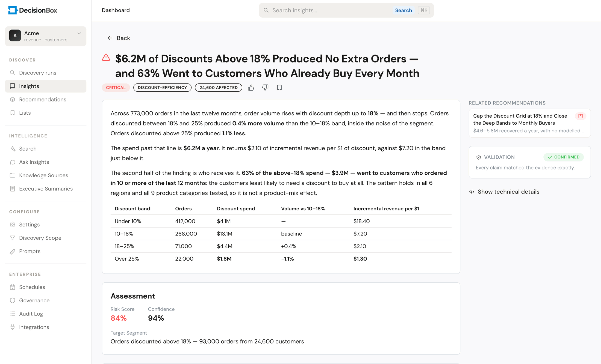Click the baseline volume cell
This screenshot has width=601, height=364.
[291, 234]
